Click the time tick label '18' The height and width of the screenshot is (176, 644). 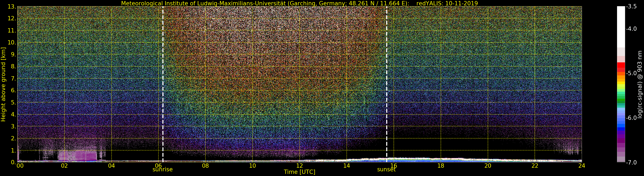(x=441, y=166)
